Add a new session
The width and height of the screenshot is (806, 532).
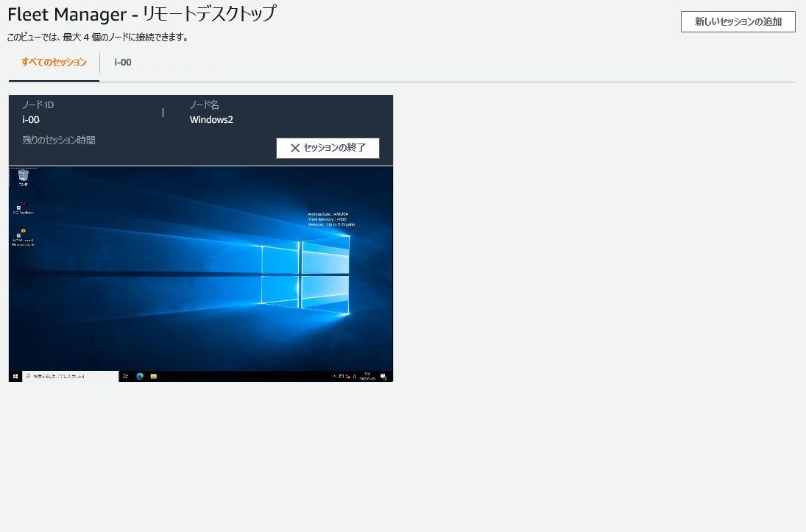click(738, 21)
